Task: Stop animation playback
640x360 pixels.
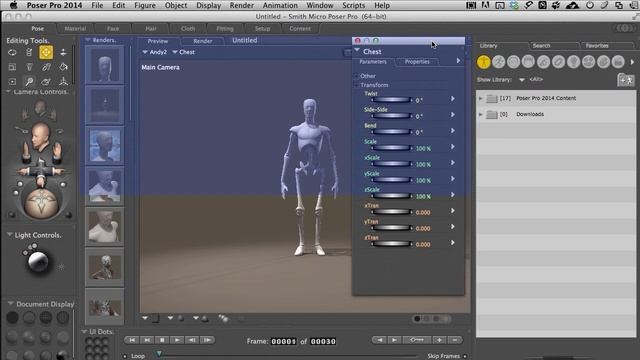Action: [162, 340]
